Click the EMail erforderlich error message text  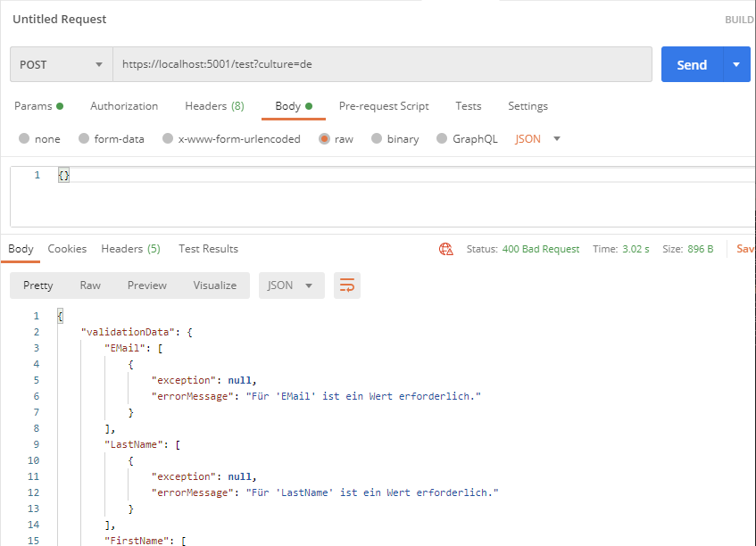point(363,396)
